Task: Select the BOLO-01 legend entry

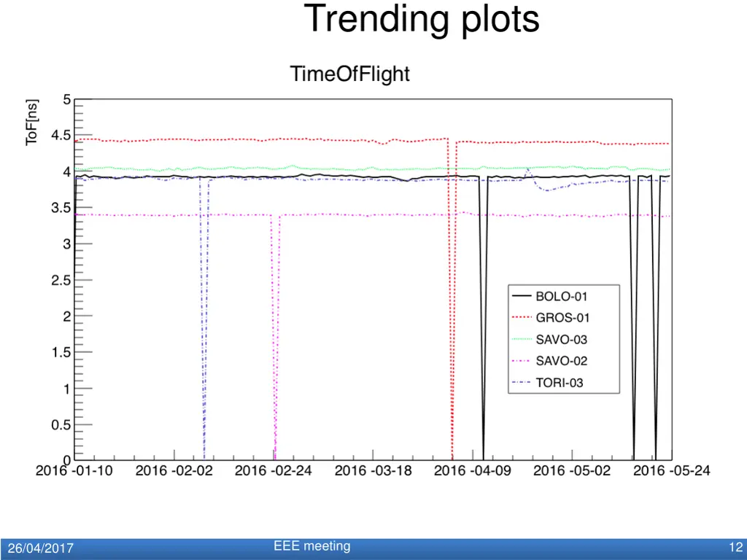Action: point(550,296)
